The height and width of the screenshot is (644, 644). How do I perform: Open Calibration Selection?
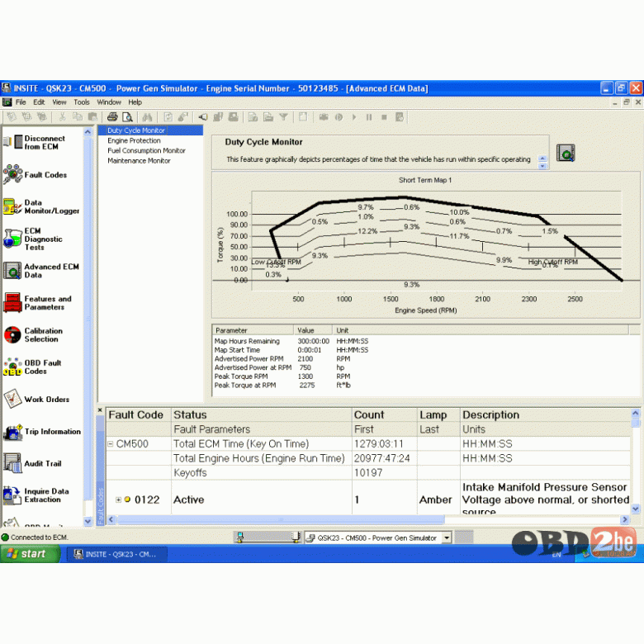(33, 335)
